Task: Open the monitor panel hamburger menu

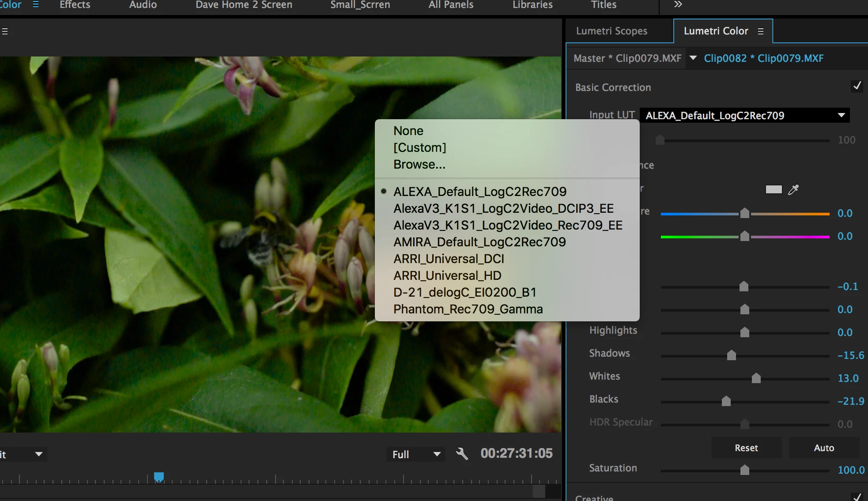Action: [x=5, y=31]
